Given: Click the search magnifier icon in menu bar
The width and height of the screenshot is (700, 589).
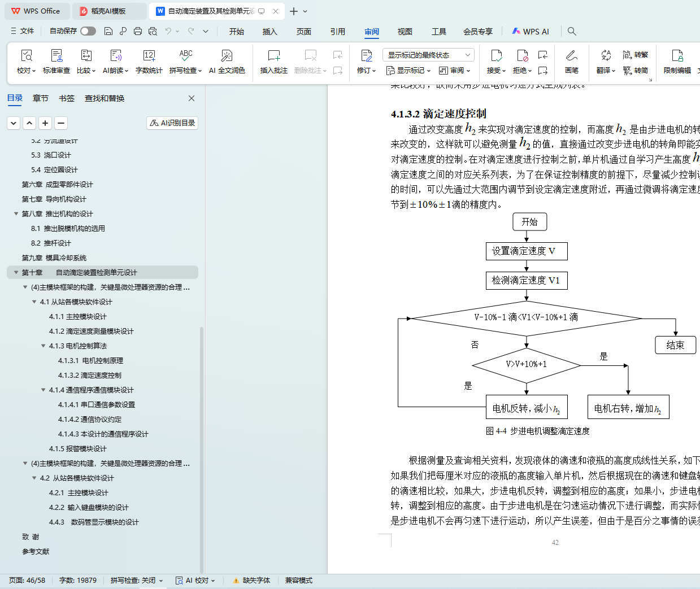Looking at the screenshot, I should [x=572, y=32].
